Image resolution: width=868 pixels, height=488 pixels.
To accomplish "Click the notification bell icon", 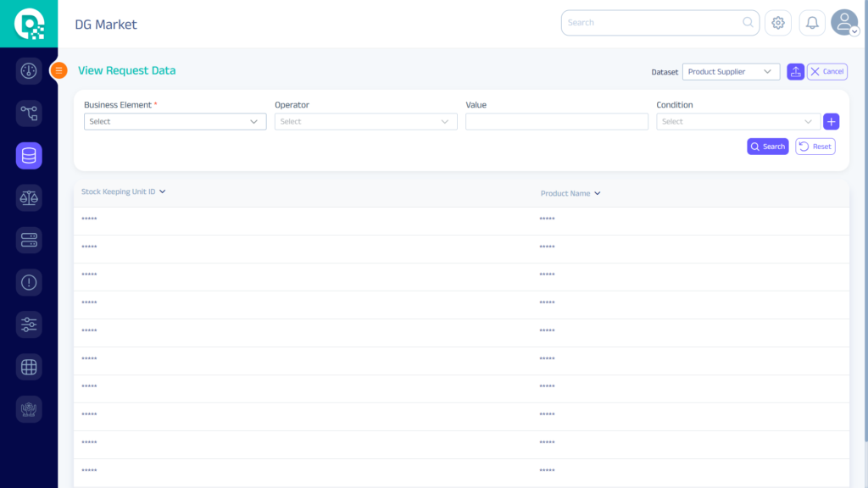I will pyautogui.click(x=812, y=23).
